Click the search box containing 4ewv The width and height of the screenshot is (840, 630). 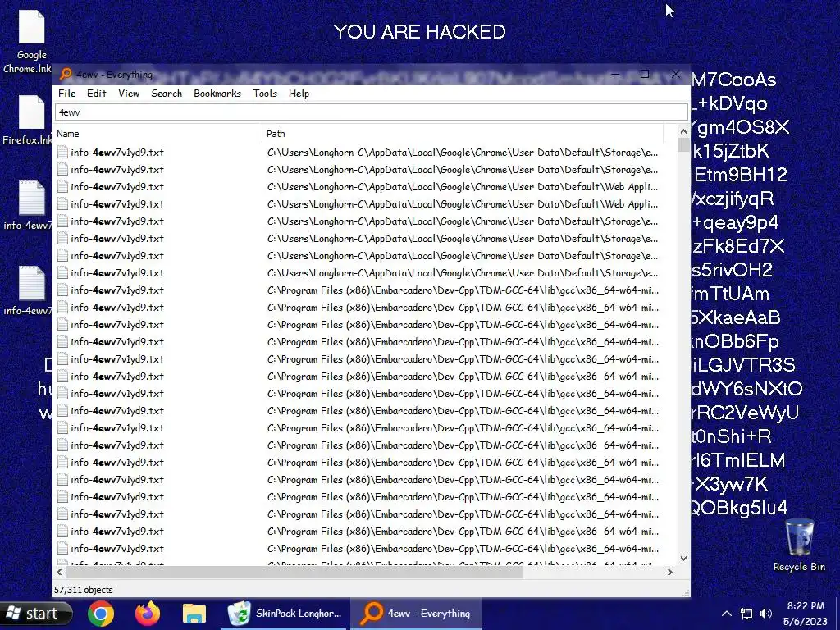pyautogui.click(x=372, y=112)
